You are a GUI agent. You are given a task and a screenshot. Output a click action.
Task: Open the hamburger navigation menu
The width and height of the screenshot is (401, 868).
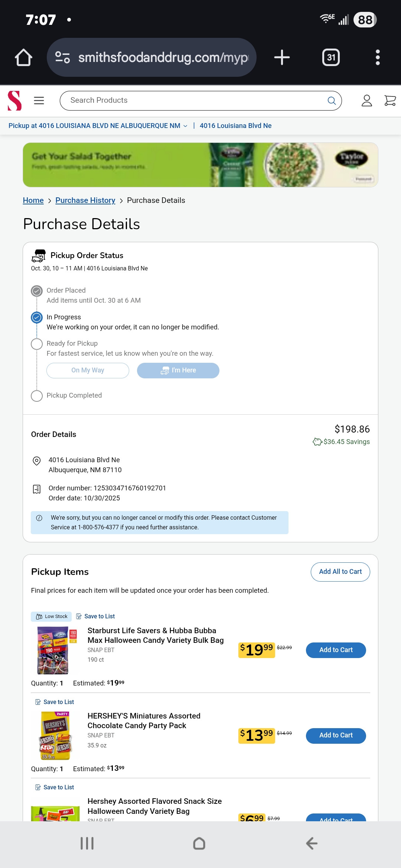(x=39, y=101)
